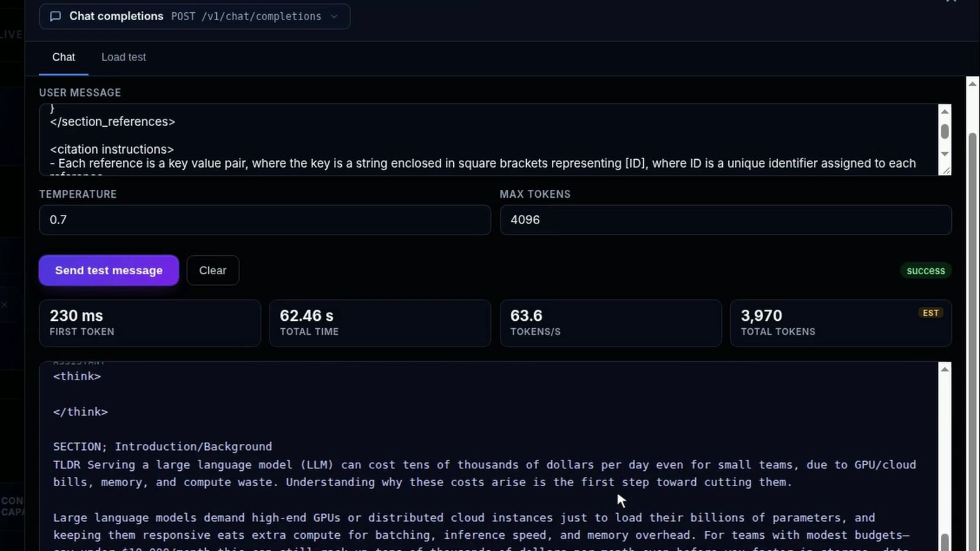This screenshot has height=551, width=980.
Task: Click the USER MESSAGE label
Action: pos(80,92)
